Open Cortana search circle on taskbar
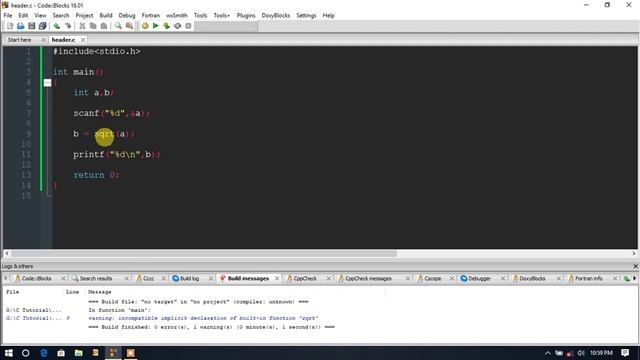Image resolution: width=640 pixels, height=360 pixels. click(x=25, y=353)
